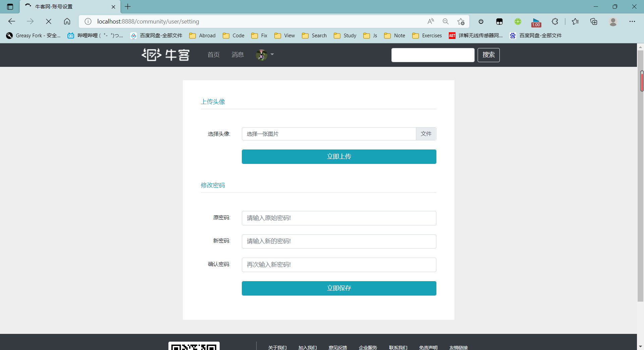Stop page loading with the X button
Viewport: 644px width, 350px height.
click(49, 21)
